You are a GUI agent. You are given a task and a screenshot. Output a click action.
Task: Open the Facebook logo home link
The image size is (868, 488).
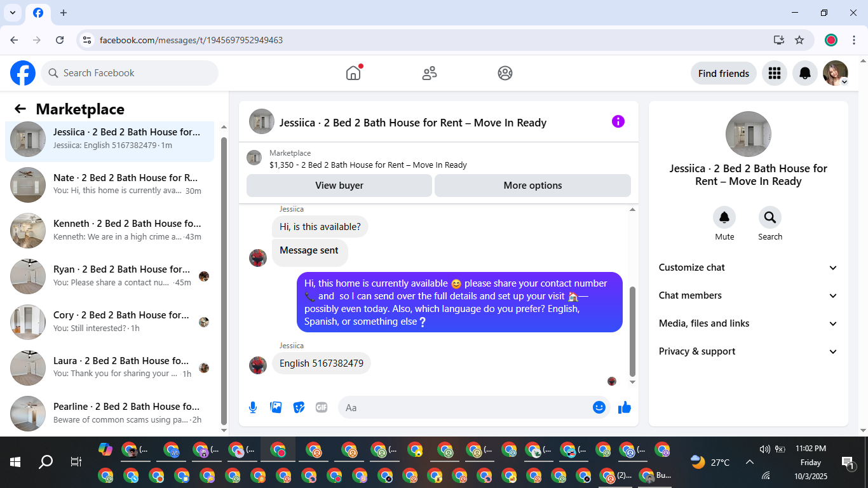(x=23, y=73)
